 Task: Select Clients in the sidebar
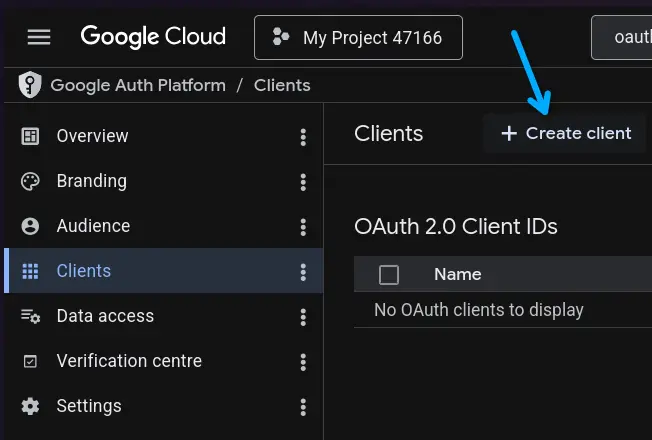[163, 271]
